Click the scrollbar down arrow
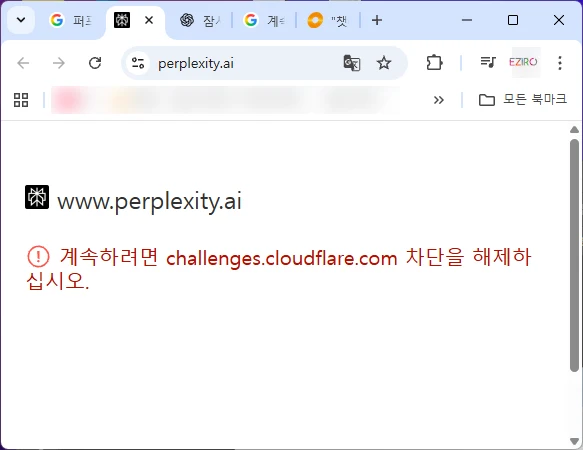Screen dimensions: 583x450 (574, 441)
